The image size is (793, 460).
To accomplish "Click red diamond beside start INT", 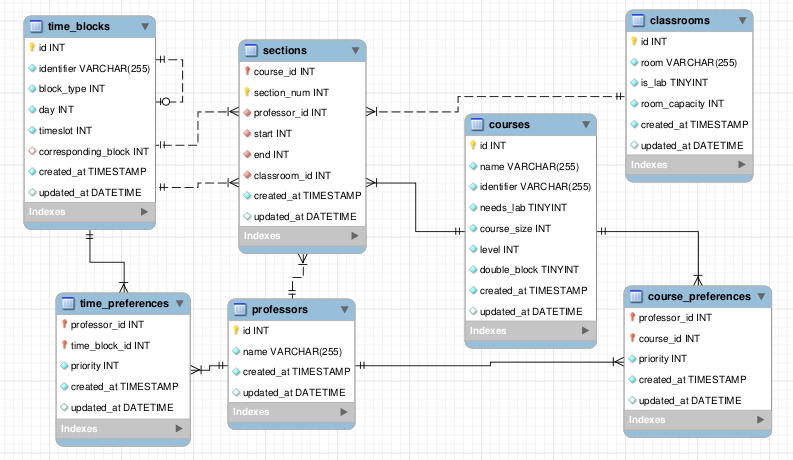I will (x=247, y=133).
